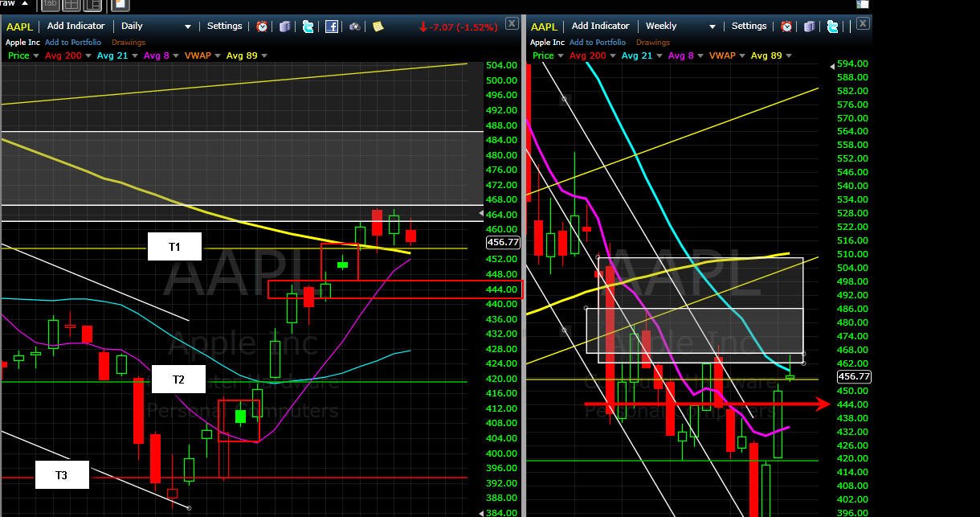Click 420.00 label on Weekly price axis
The image size is (980, 517).
[852, 458]
